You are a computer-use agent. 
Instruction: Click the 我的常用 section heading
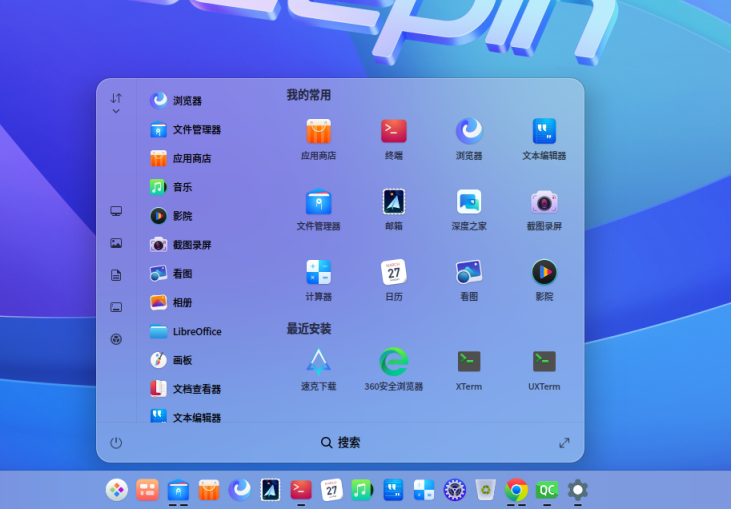pyautogui.click(x=309, y=95)
